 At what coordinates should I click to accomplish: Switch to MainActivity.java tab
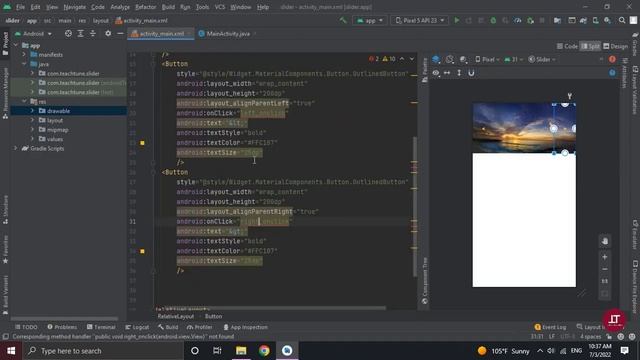228,34
